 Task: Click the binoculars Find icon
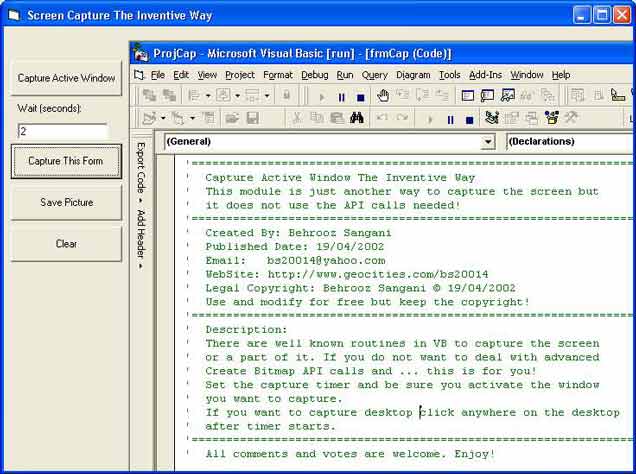[x=356, y=119]
